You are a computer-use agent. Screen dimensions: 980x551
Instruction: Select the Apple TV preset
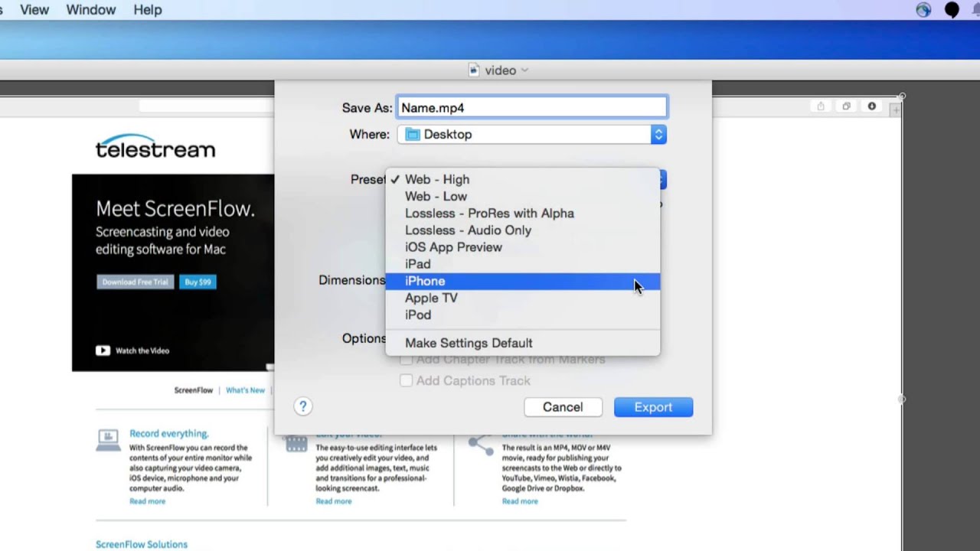coord(522,298)
